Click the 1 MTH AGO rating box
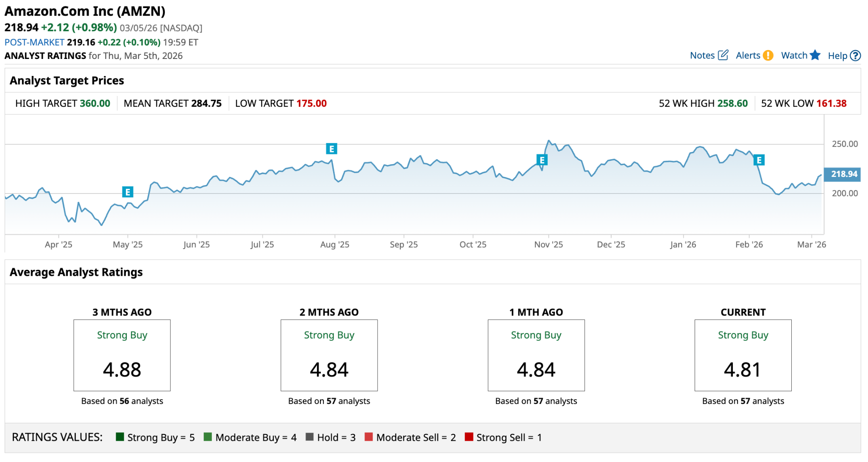868x462 pixels. point(536,355)
